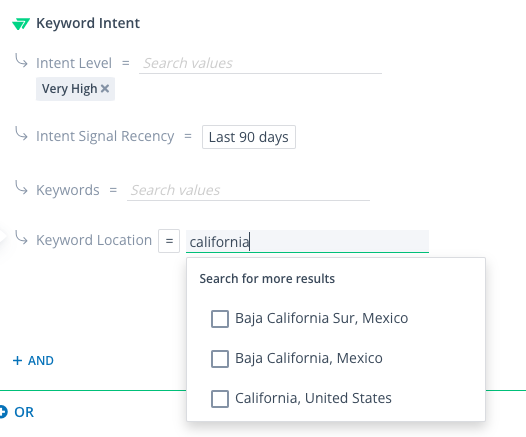This screenshot has height=437, width=526.
Task: Select Baja California Sur, Mexico option text
Action: pos(321,318)
